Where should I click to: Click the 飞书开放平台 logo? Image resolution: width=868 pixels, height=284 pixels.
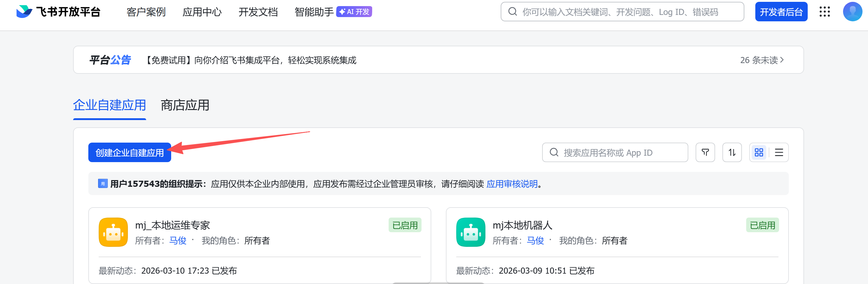pyautogui.click(x=58, y=12)
